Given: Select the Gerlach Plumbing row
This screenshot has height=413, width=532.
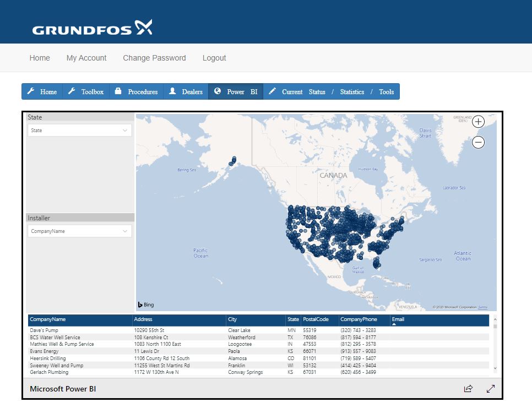Looking at the screenshot, I should point(258,372).
